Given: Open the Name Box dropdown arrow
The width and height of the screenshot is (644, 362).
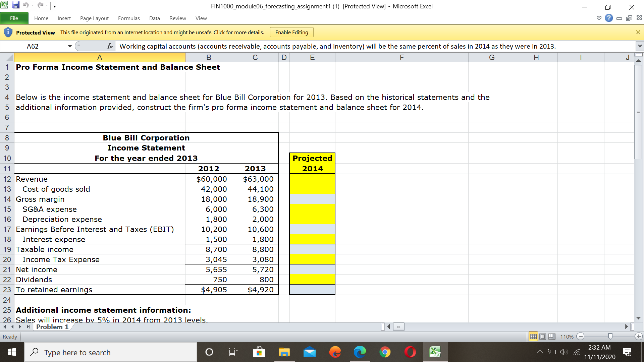Looking at the screenshot, I should (70, 46).
